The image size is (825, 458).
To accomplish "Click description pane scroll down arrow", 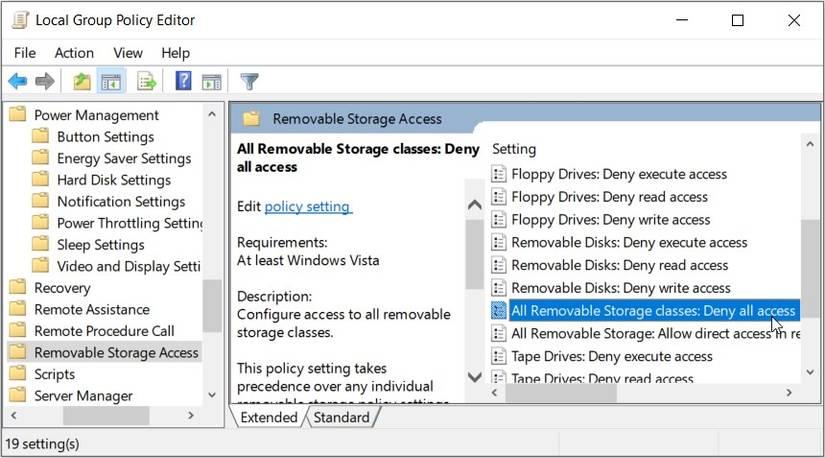I will pyautogui.click(x=475, y=377).
